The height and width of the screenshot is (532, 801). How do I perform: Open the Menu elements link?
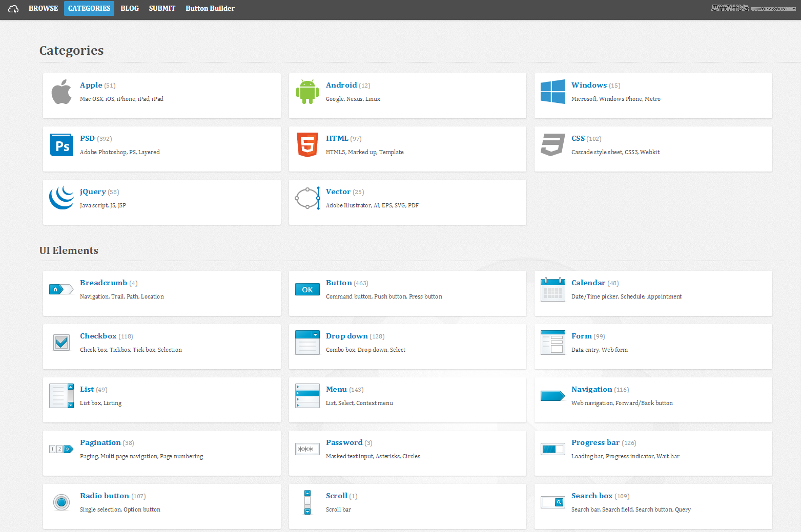(336, 390)
